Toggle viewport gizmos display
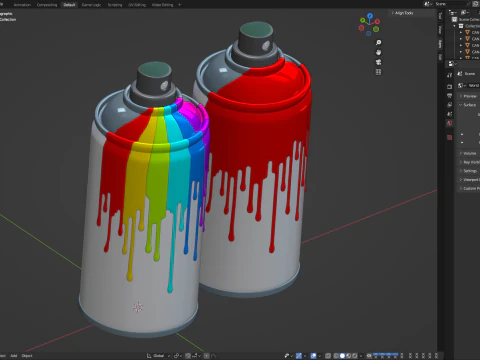 tap(299, 356)
